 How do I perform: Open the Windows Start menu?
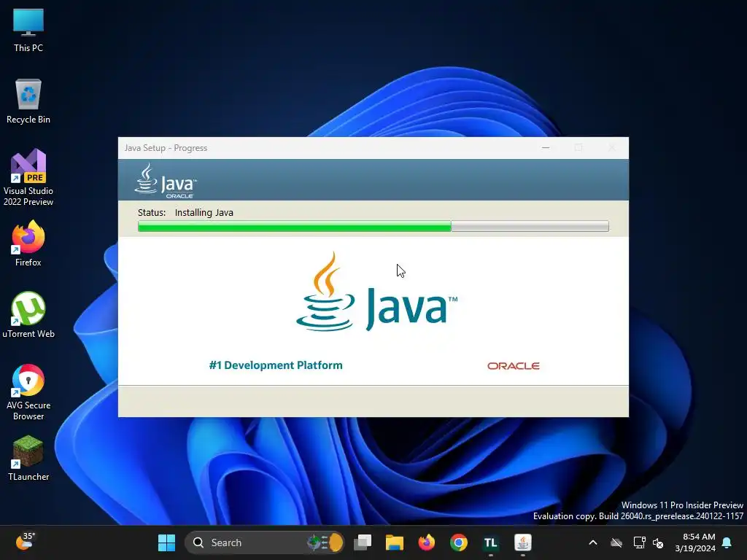tap(166, 542)
